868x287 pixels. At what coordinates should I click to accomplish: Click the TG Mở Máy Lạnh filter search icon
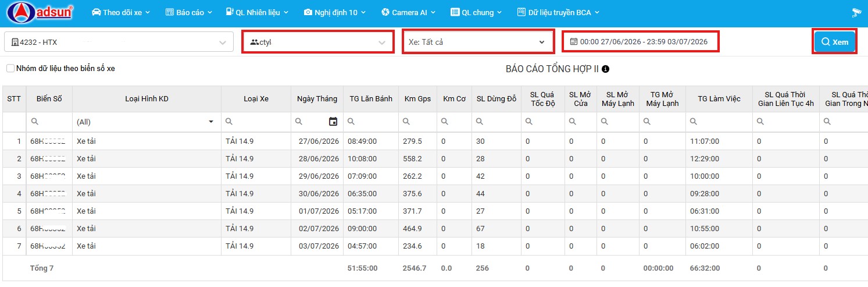tap(647, 122)
